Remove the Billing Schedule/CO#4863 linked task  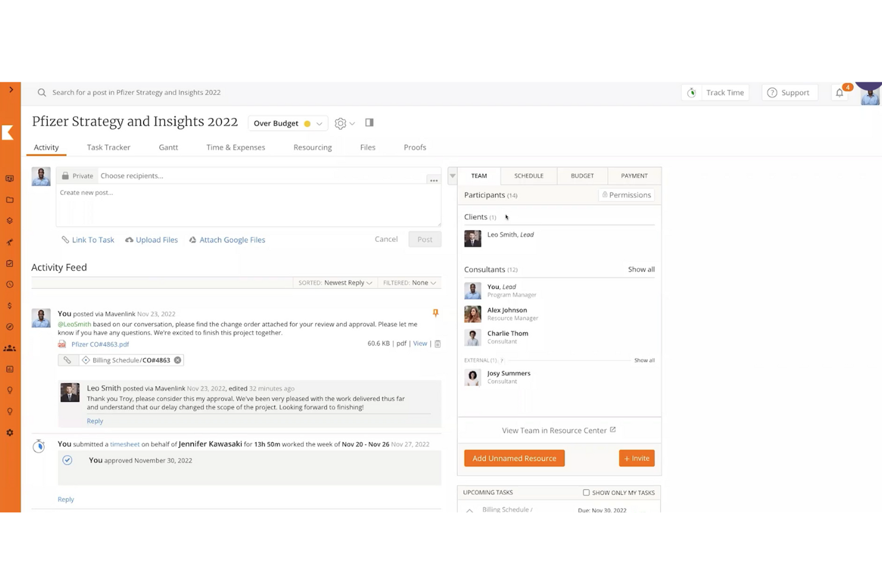[178, 360]
